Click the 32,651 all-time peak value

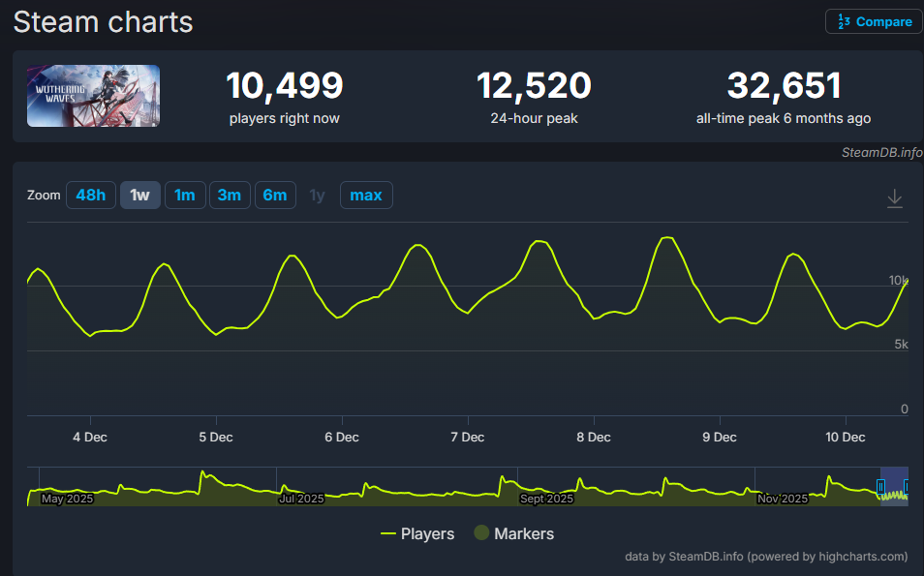[x=784, y=85]
